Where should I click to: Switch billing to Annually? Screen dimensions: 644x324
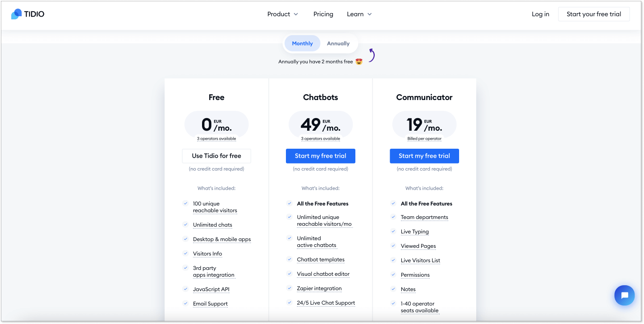coord(338,44)
